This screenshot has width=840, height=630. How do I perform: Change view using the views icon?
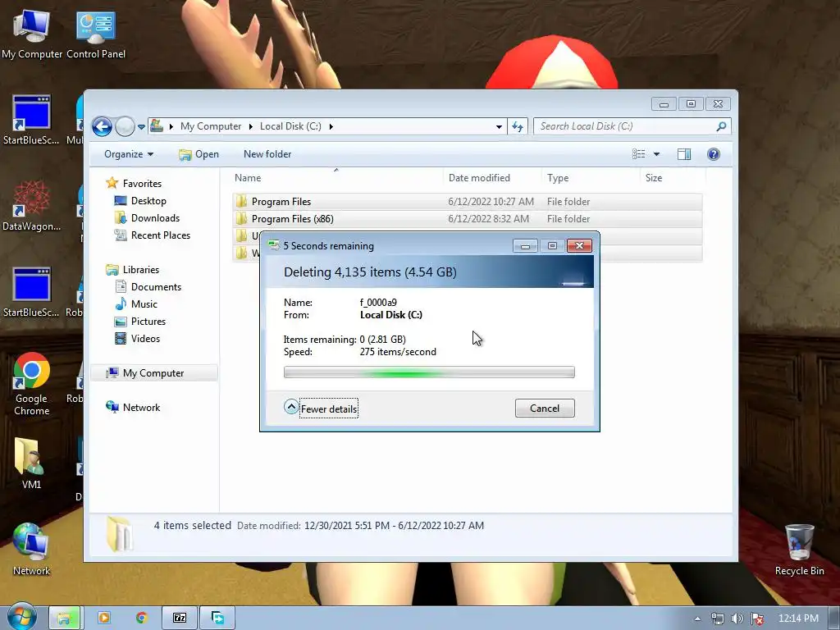click(638, 154)
